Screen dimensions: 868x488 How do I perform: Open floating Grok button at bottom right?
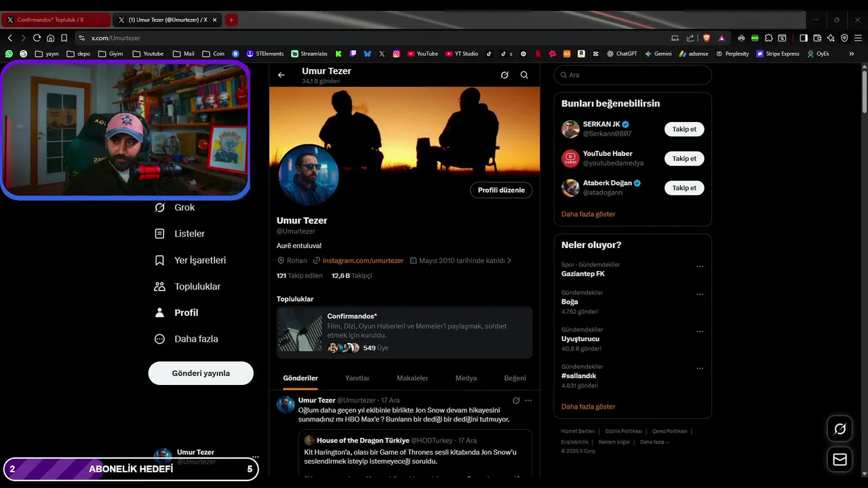[x=840, y=429]
